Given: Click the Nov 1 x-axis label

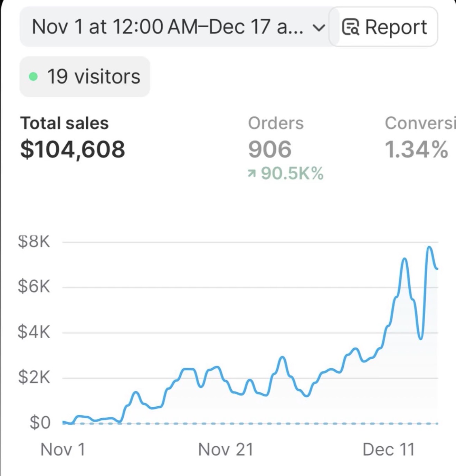Looking at the screenshot, I should coord(63,450).
